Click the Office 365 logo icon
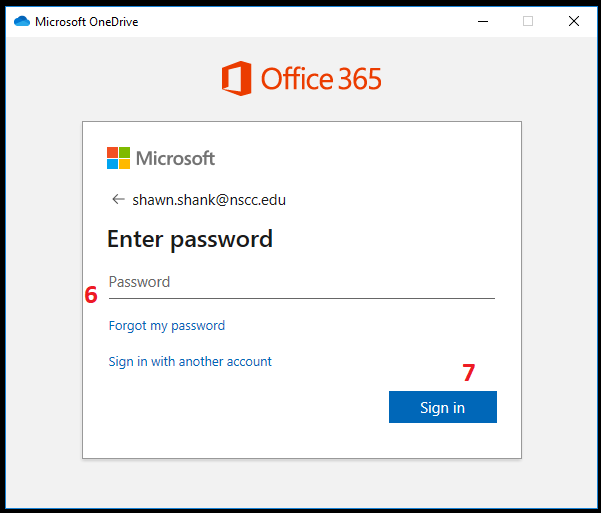 coord(236,78)
